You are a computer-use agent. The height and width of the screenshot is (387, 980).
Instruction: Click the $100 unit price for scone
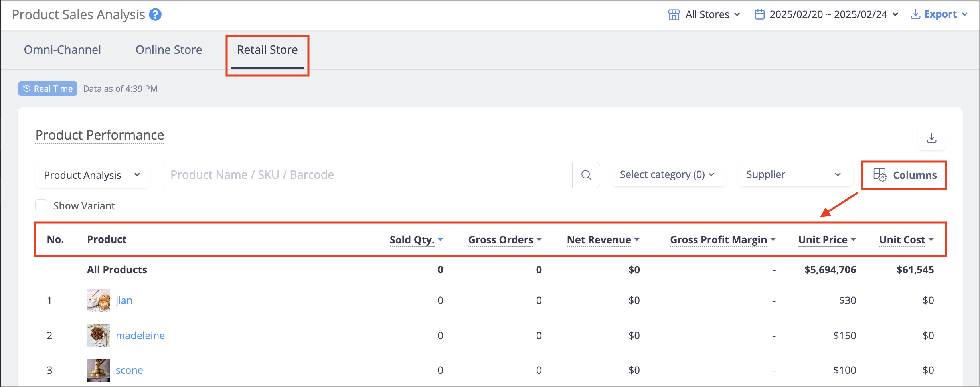(844, 370)
